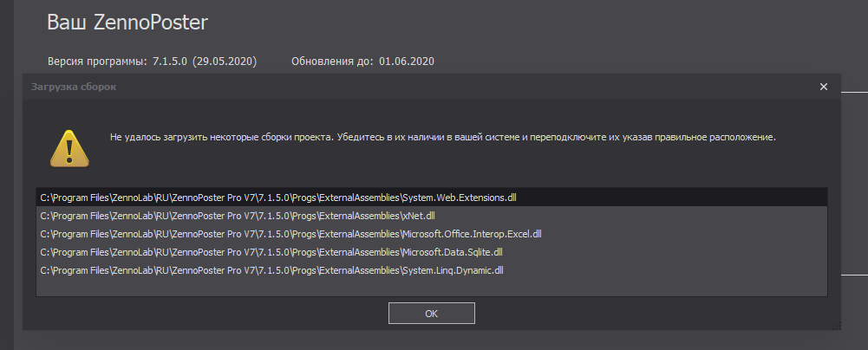Click blank space below the last DLL entry
Viewport: 868px width, 350px height.
pyautogui.click(x=432, y=288)
